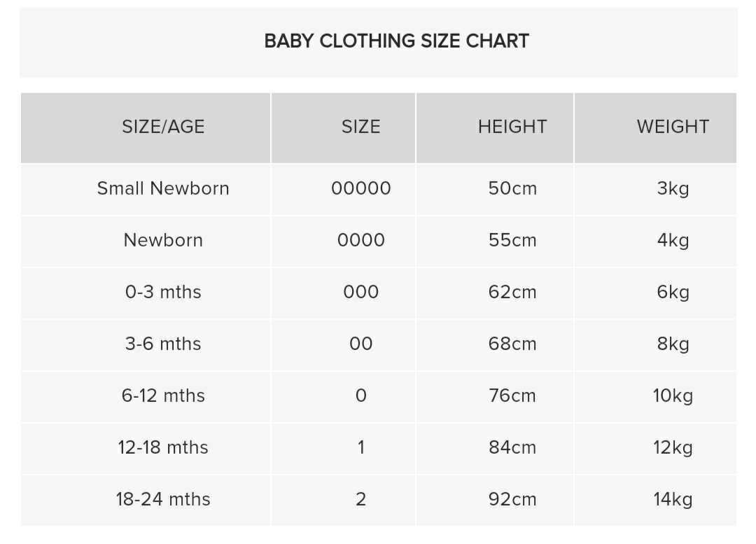
Task: Select the HEIGHT column header
Action: (512, 127)
